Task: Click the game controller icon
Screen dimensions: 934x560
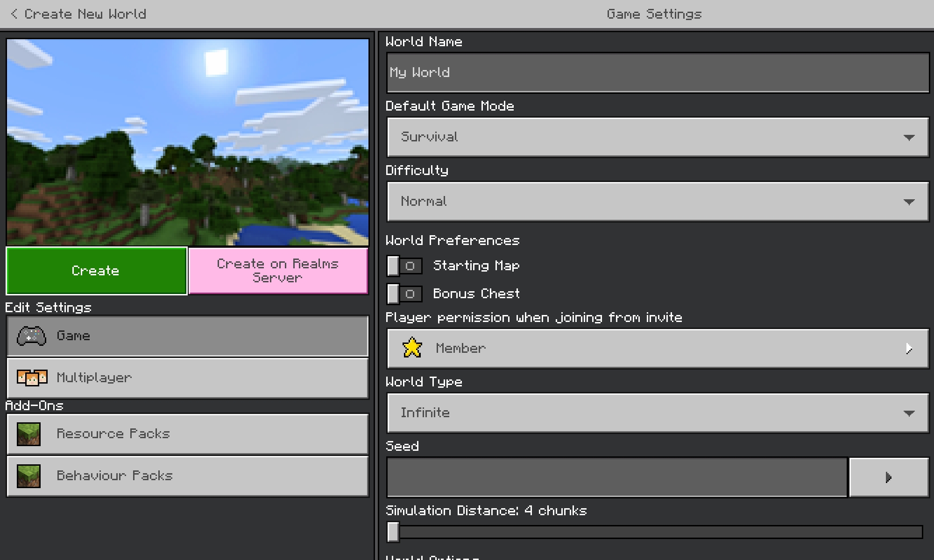Action: [31, 336]
